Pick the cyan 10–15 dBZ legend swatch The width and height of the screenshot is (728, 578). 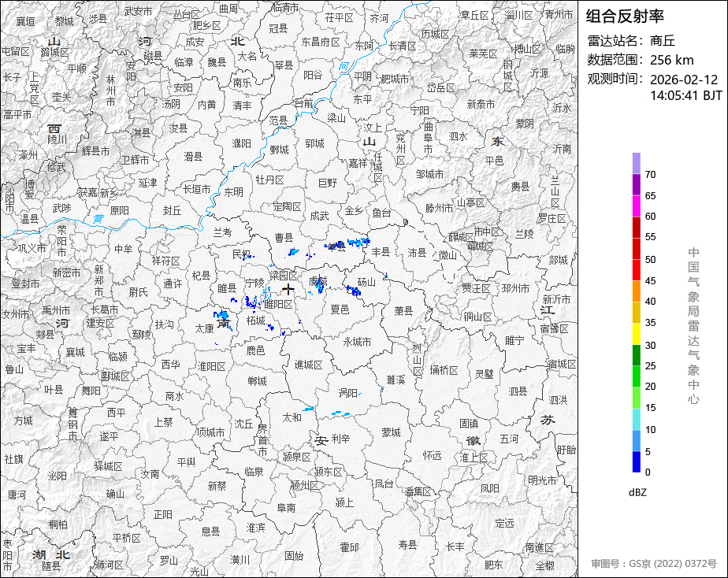coord(636,420)
